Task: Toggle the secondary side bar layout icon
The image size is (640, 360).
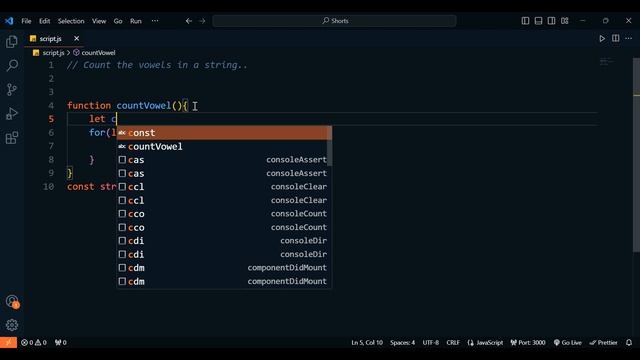Action: [x=551, y=21]
